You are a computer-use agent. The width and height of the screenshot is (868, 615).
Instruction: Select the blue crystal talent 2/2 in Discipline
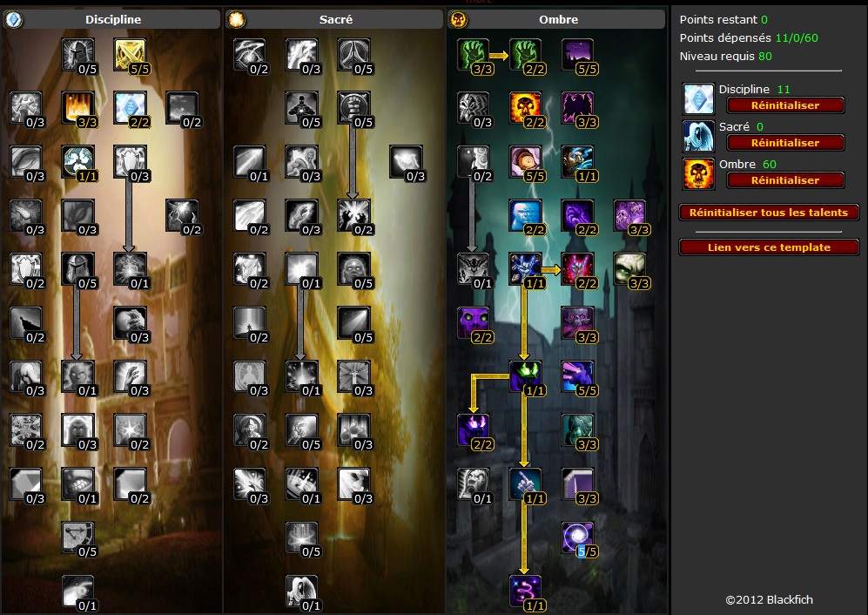(130, 108)
